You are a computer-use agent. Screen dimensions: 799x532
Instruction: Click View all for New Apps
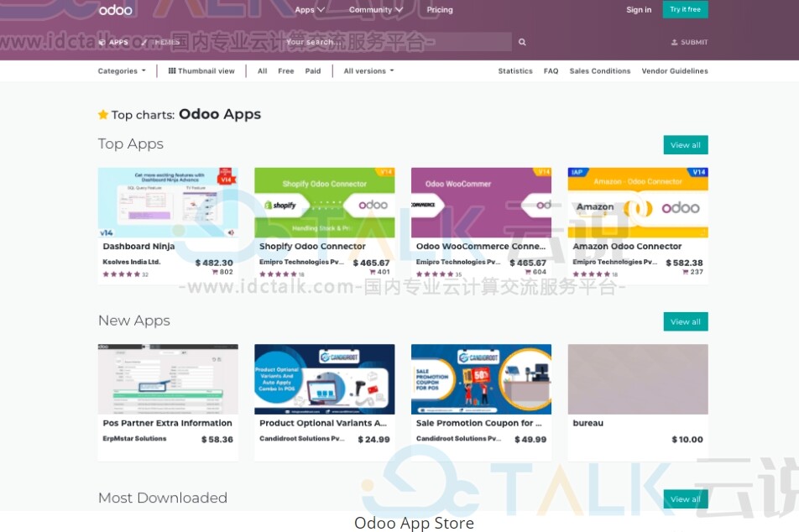click(x=686, y=321)
